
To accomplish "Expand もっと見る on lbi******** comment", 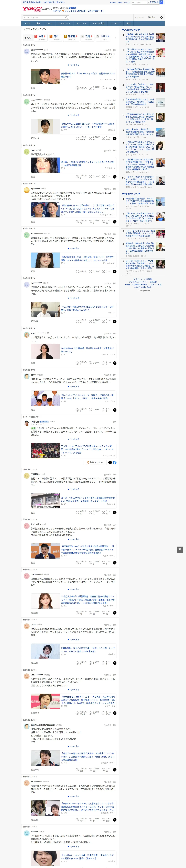I will 73,298.
